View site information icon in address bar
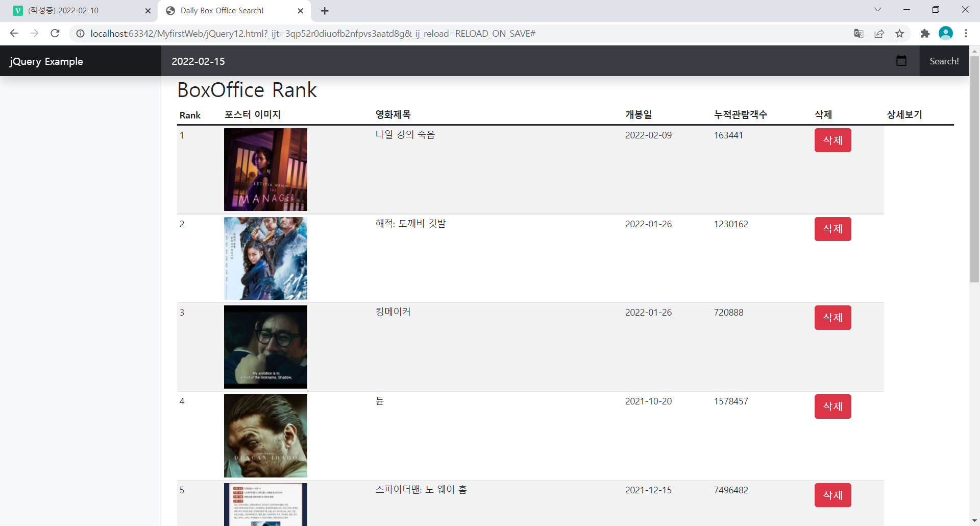The height and width of the screenshot is (526, 980). 80,34
